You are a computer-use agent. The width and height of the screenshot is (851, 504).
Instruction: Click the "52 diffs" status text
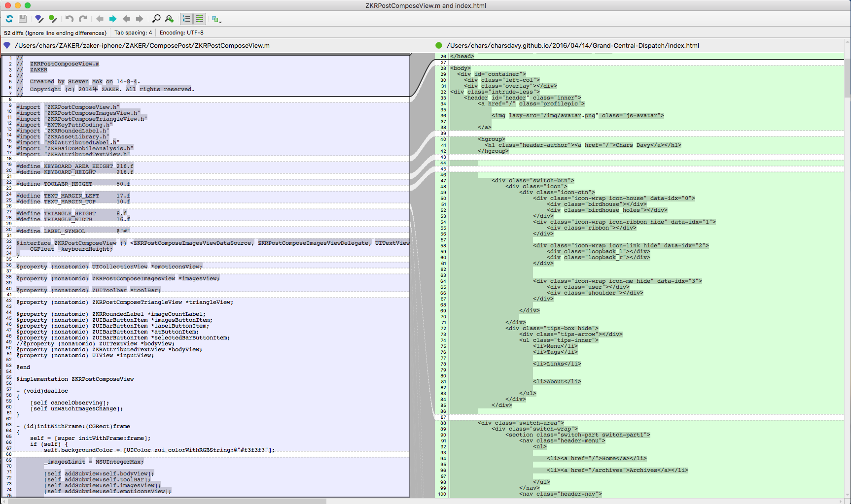[55, 33]
